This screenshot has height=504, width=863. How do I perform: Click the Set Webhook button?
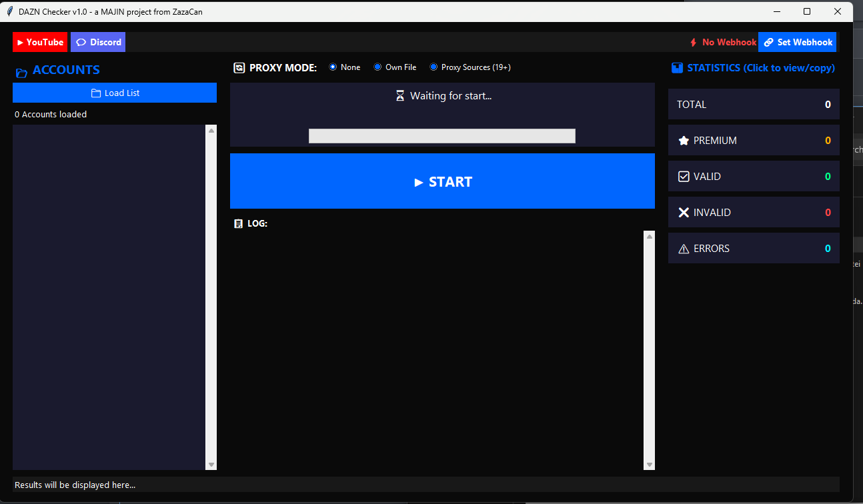pos(797,42)
